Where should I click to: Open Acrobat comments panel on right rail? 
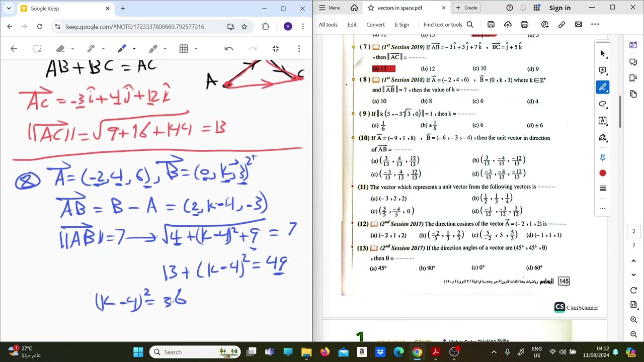[633, 62]
